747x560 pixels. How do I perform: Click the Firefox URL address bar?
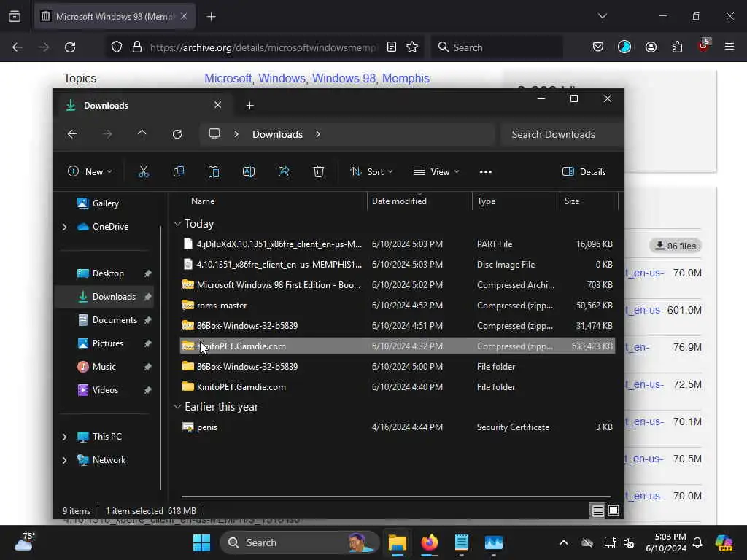[263, 47]
